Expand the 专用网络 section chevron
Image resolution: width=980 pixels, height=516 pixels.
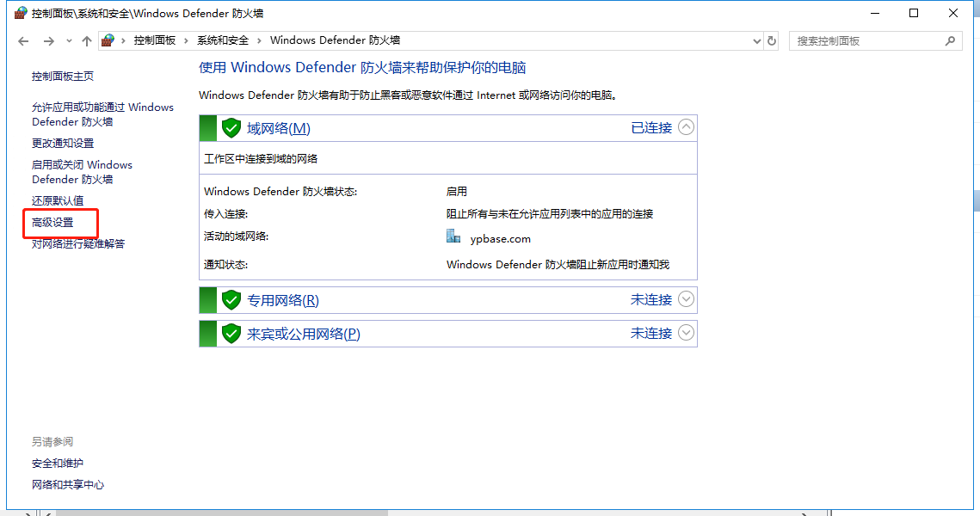(686, 299)
